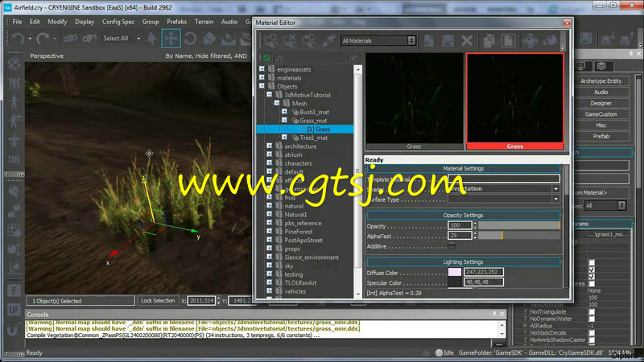Expand the Bush1_mat material node
Image resolution: width=644 pixels, height=362 pixels.
point(284,112)
